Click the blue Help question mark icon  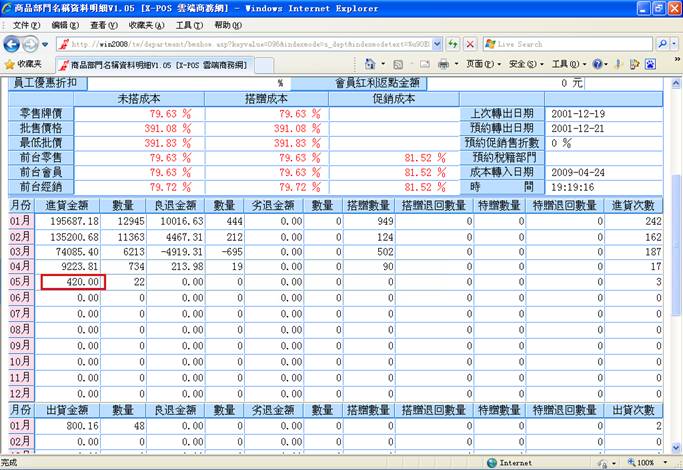598,64
